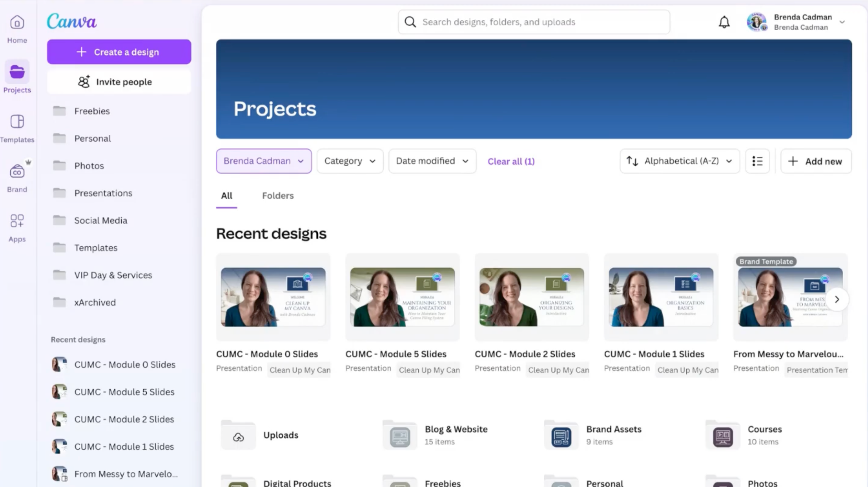Open the Apps grid icon
Viewport: 868px width, 487px height.
coord(17,221)
